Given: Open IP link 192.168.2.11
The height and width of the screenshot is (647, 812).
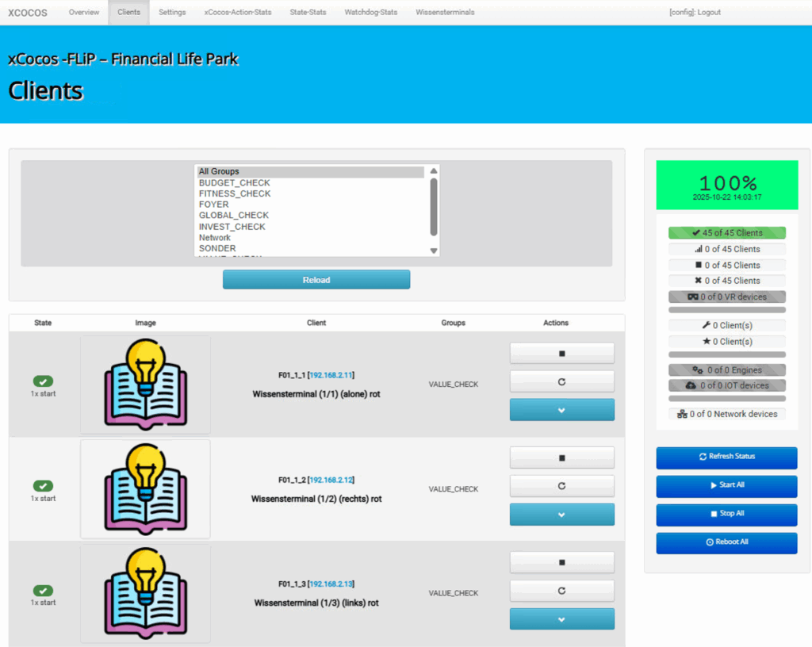Looking at the screenshot, I should [331, 375].
